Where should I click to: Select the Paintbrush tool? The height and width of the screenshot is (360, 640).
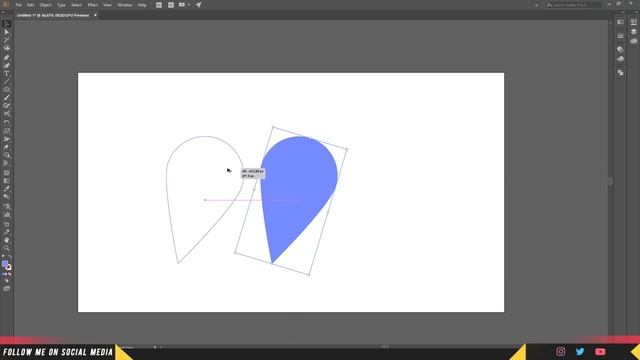tap(7, 98)
